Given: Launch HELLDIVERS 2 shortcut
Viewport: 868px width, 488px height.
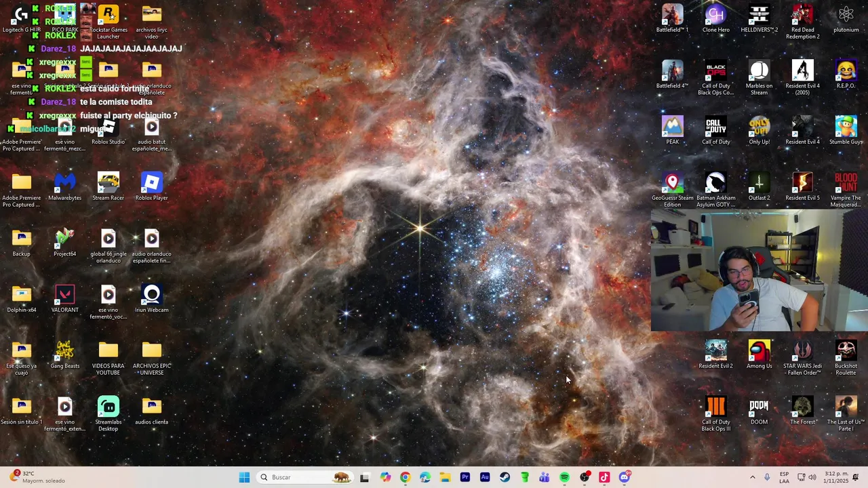Looking at the screenshot, I should (x=759, y=19).
